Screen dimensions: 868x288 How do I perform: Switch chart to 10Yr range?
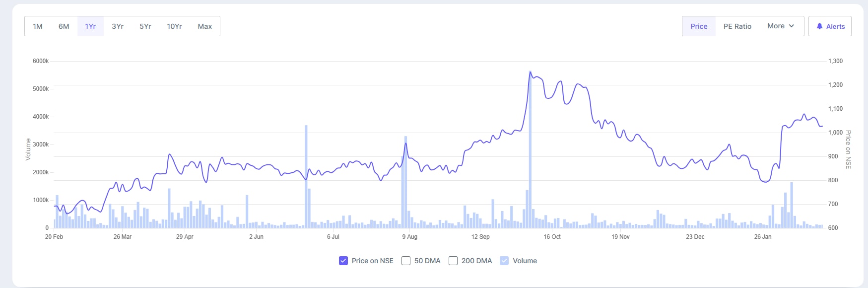click(x=174, y=26)
